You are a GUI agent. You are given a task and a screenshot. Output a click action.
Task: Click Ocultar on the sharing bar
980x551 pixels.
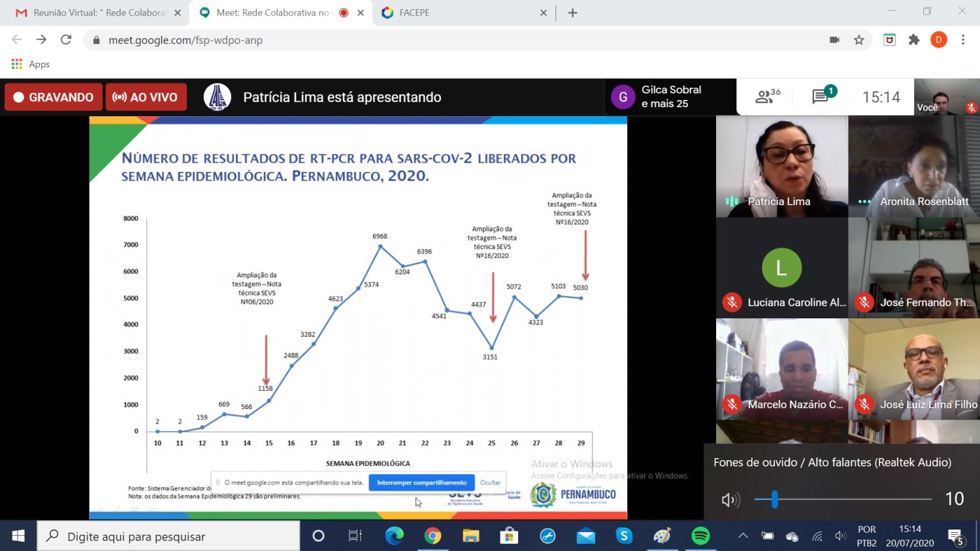pos(490,482)
